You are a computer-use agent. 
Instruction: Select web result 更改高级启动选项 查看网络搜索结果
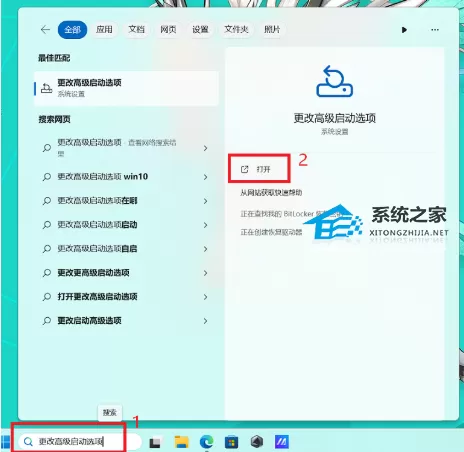tap(117, 148)
